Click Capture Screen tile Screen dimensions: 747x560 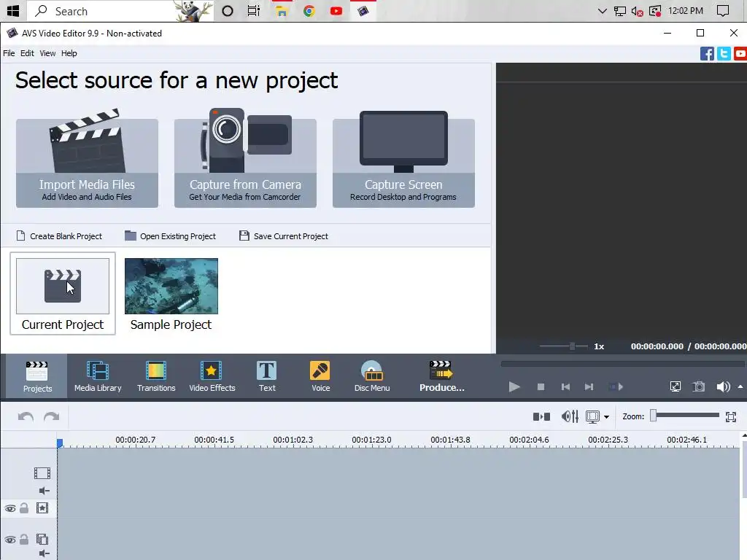coord(403,163)
